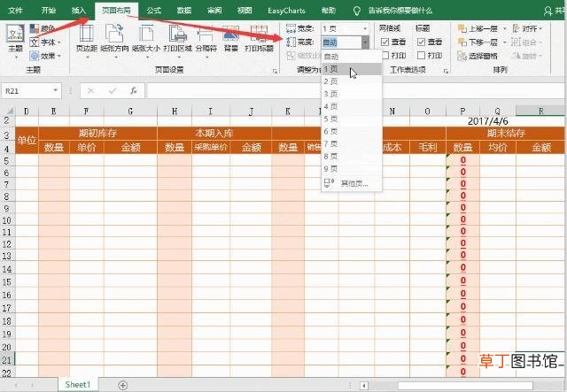The width and height of the screenshot is (567, 392).
Task: Toggle 网格线 查看 checkbox
Action: click(x=384, y=42)
